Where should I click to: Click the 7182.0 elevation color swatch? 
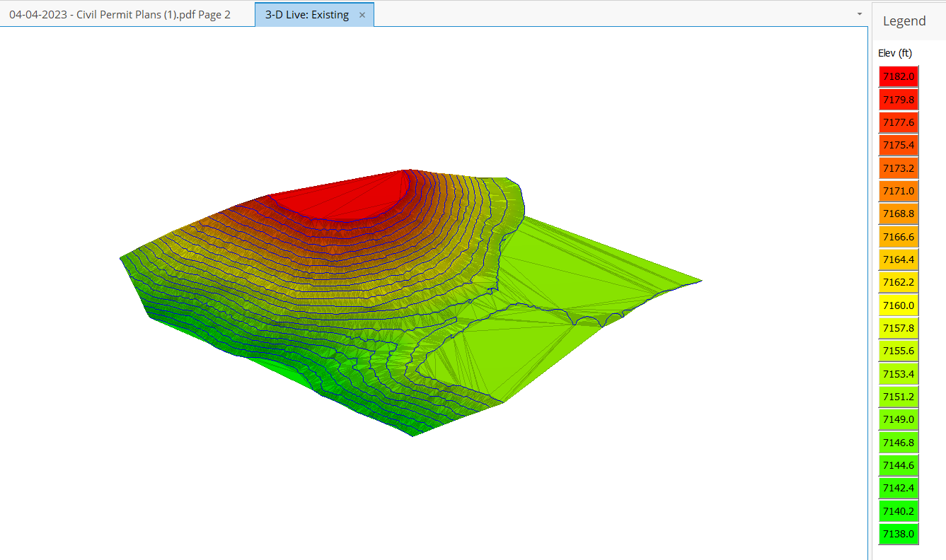pyautogui.click(x=899, y=76)
